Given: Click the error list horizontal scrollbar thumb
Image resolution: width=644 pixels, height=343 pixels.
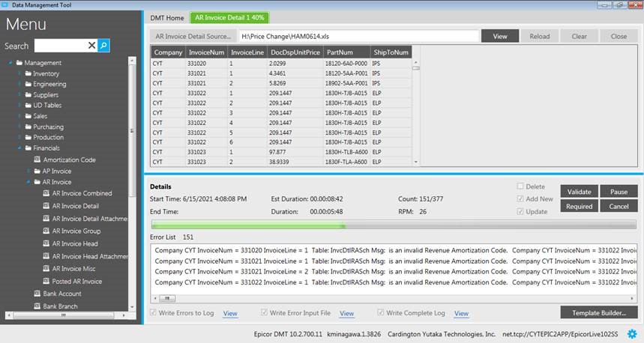Looking at the screenshot, I should [167, 298].
